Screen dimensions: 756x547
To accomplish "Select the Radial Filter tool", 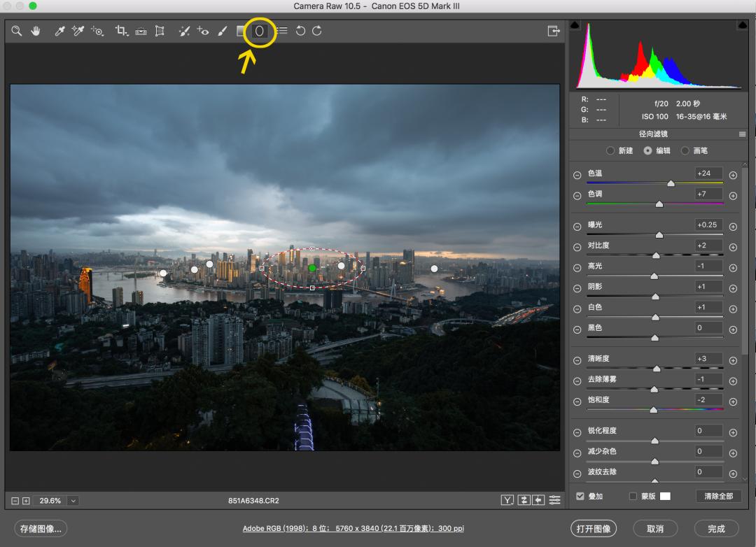I will tap(259, 31).
